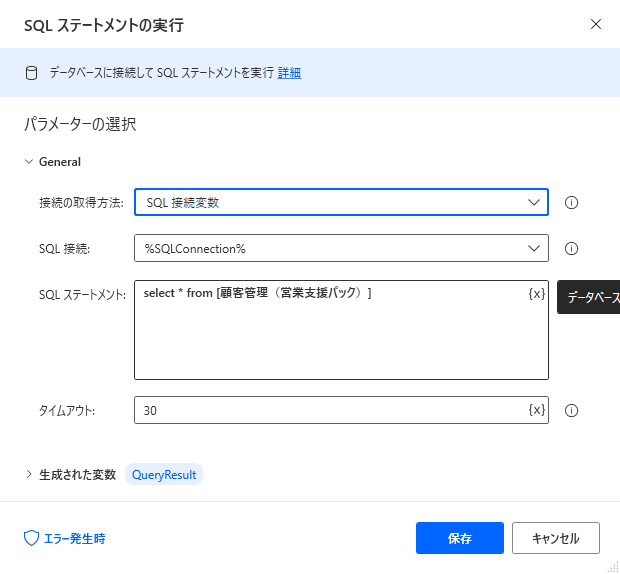Image resolution: width=620 pixels, height=574 pixels.
Task: Click the {x} variable icon in タイムアウト
Action: (537, 410)
